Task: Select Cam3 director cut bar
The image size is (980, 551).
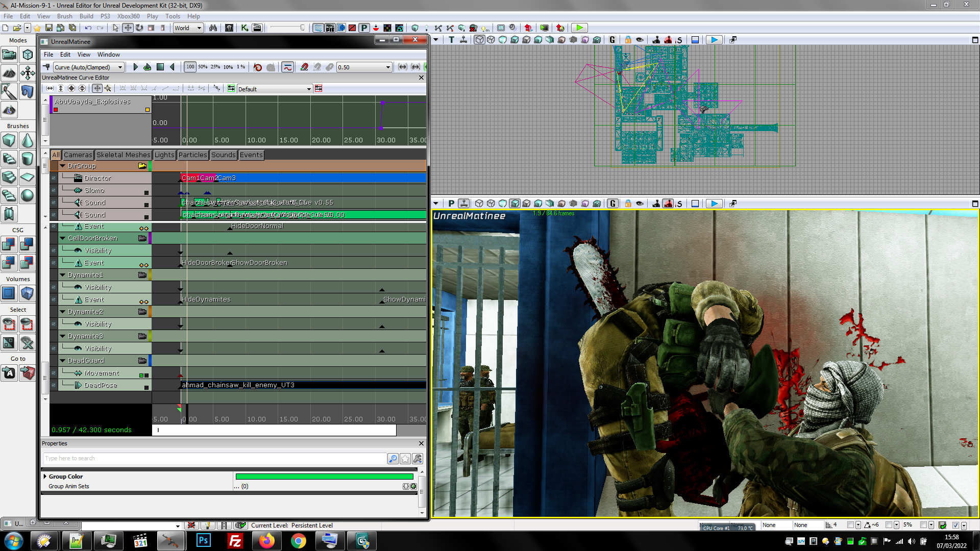Action: click(x=322, y=178)
